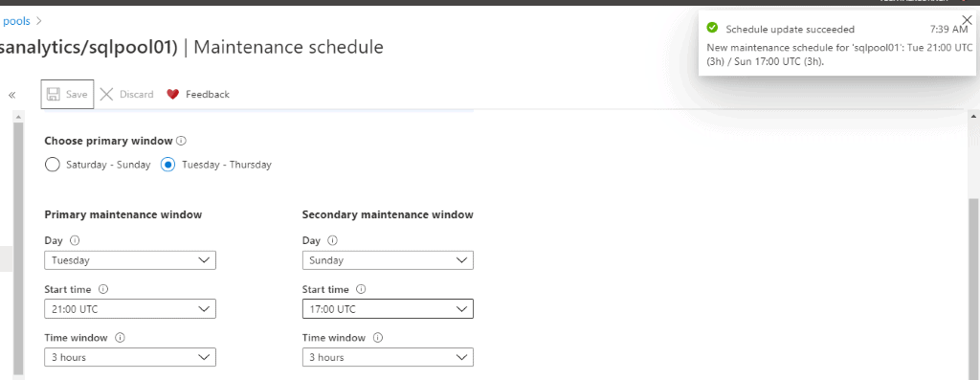Click info icon beside Primary Day label

(x=75, y=240)
